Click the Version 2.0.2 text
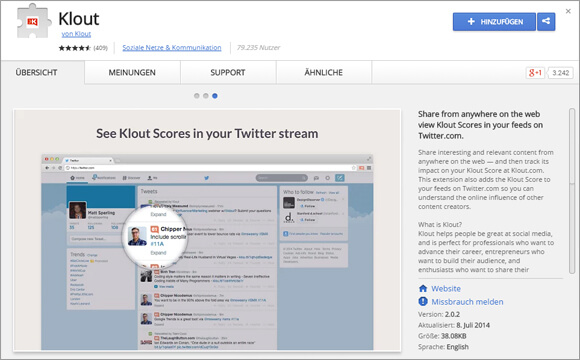 point(439,314)
